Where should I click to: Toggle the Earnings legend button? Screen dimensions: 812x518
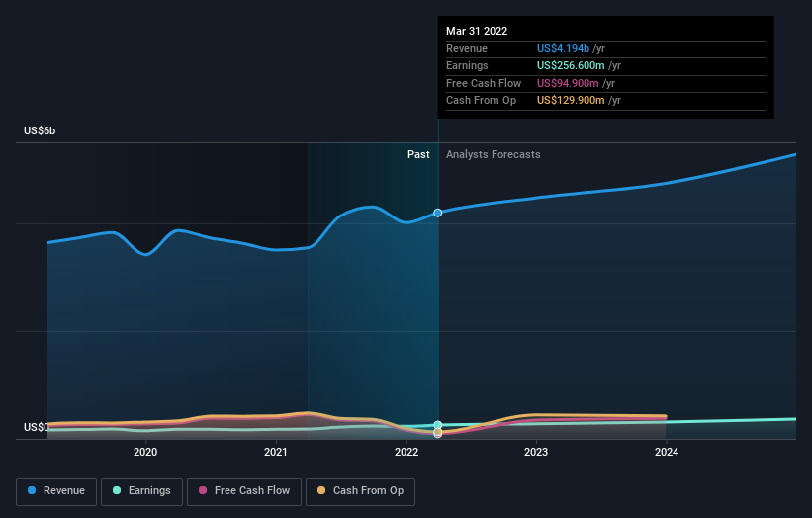141,491
